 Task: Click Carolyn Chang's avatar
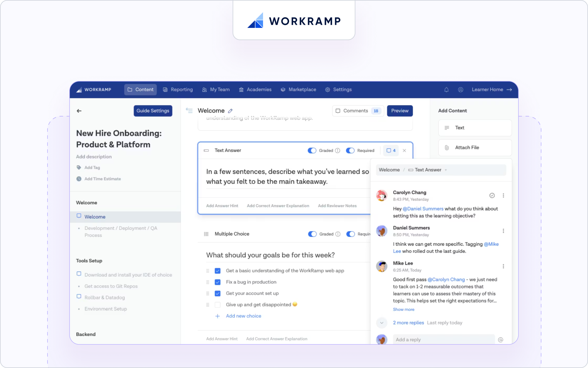pyautogui.click(x=382, y=195)
